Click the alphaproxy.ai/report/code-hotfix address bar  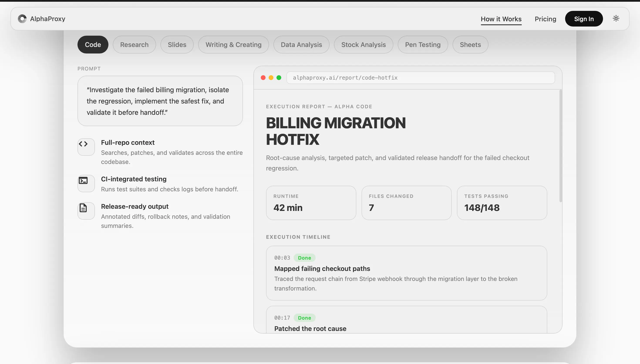pos(421,78)
